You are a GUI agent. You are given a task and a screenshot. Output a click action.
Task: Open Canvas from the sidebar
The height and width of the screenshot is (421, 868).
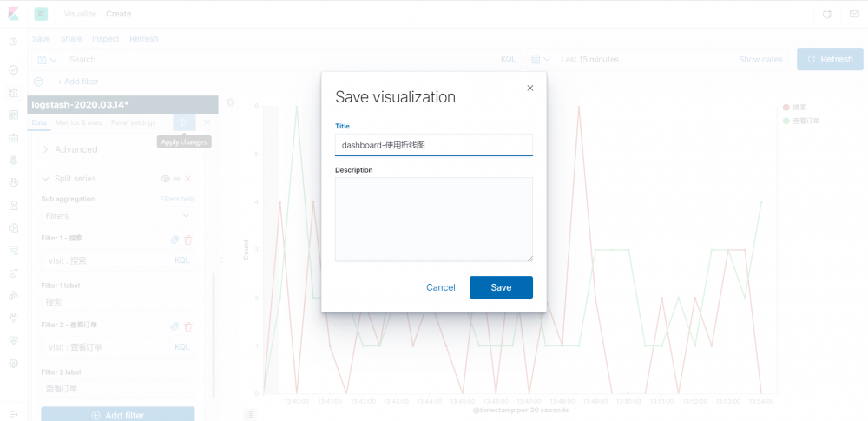(14, 137)
